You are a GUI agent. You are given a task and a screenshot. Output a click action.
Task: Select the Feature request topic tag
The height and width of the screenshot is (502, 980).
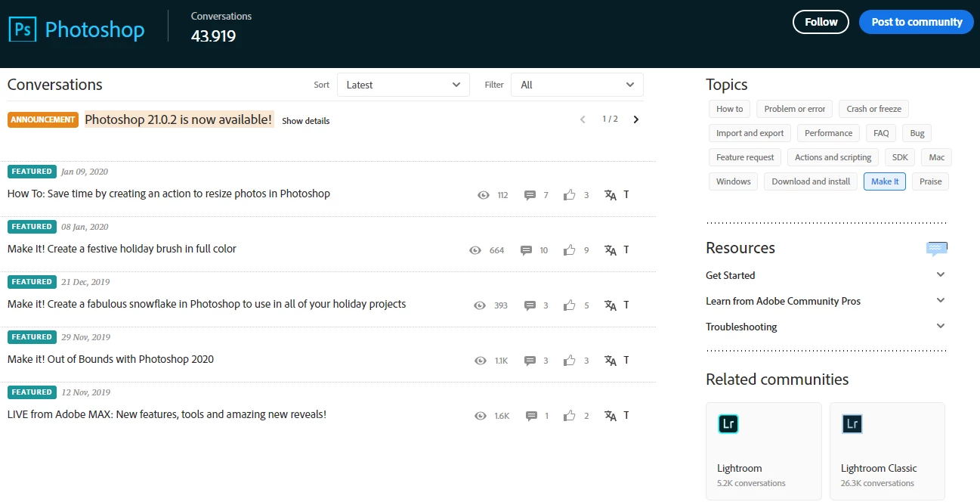coord(745,157)
